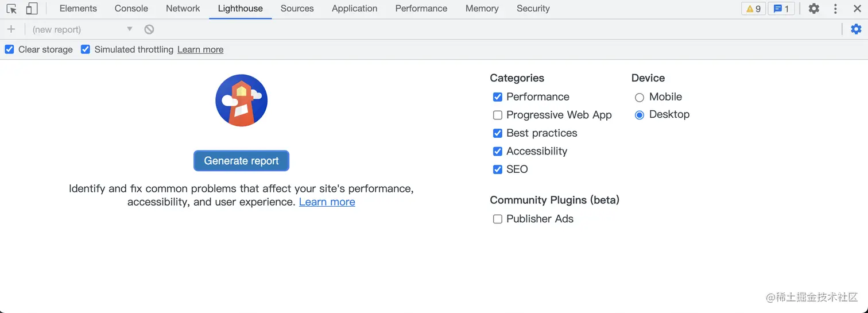Toggle the device toolbar icon

point(32,9)
